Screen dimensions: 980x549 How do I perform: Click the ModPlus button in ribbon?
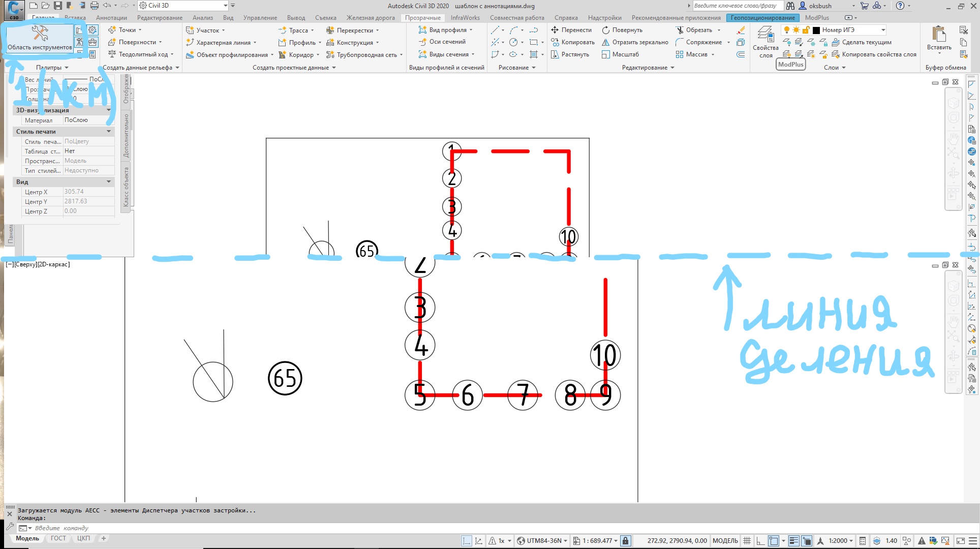pos(790,65)
